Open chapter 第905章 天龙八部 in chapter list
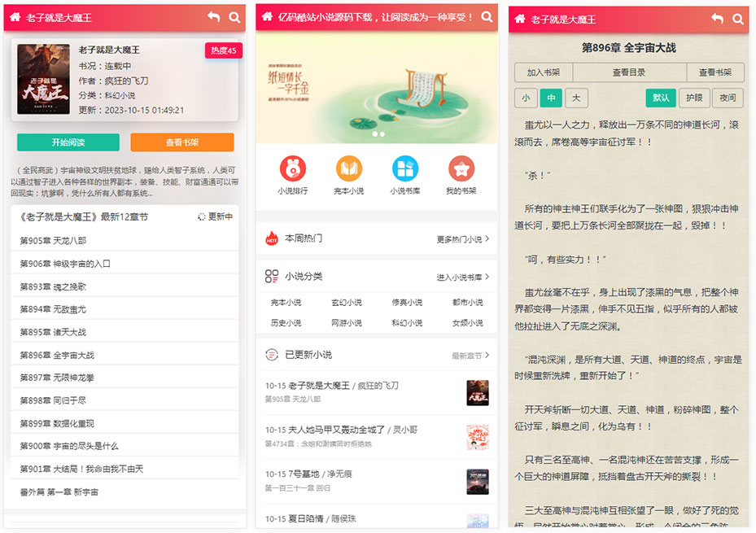Image resolution: width=756 pixels, height=533 pixels. 125,241
